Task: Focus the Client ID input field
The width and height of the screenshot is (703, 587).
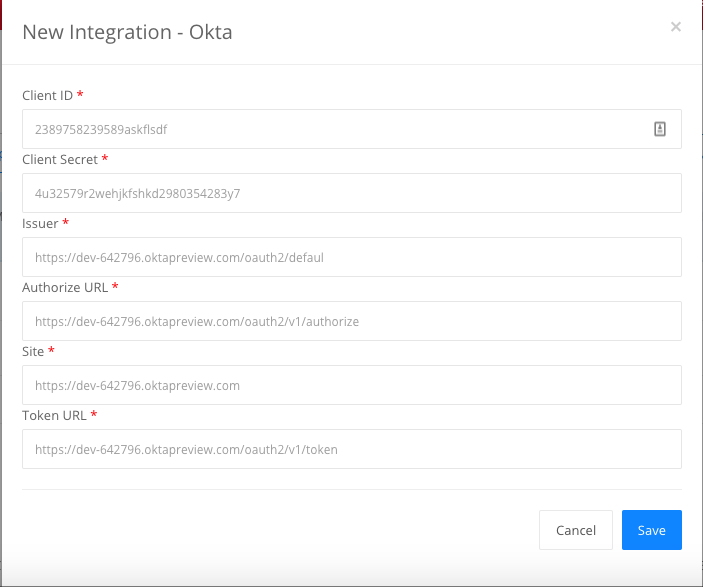Action: click(352, 129)
